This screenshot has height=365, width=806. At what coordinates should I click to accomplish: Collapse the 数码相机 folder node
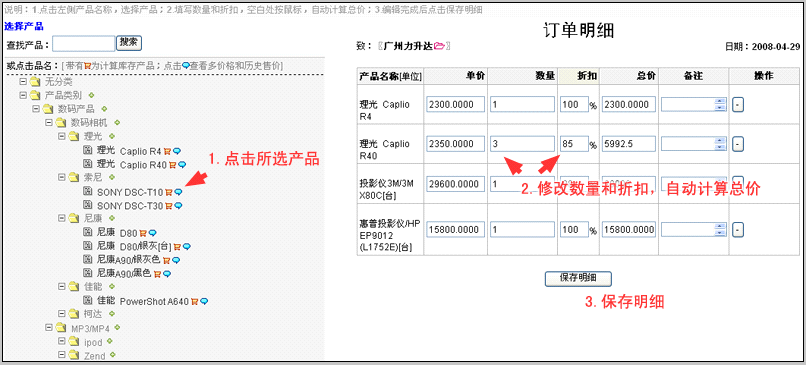pyautogui.click(x=48, y=122)
